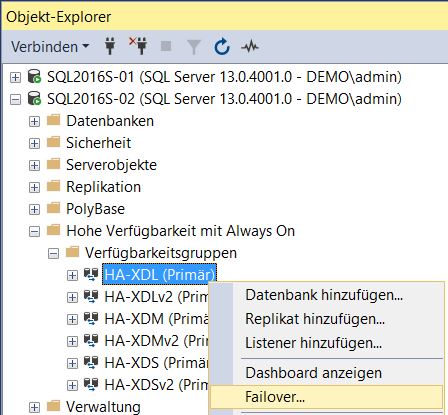Expand the HA-XDS availability group
The image size is (448, 415).
point(72,363)
